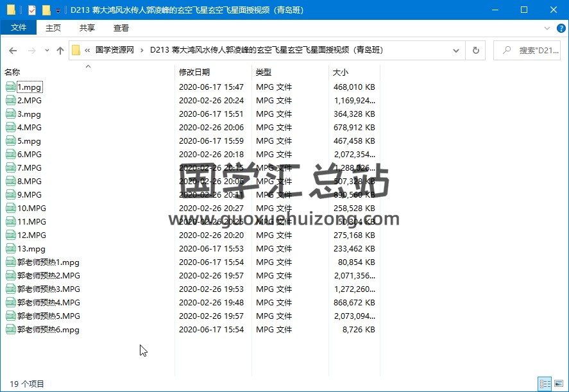Click the size value 468,010 KB
The width and height of the screenshot is (569, 392).
pos(354,87)
